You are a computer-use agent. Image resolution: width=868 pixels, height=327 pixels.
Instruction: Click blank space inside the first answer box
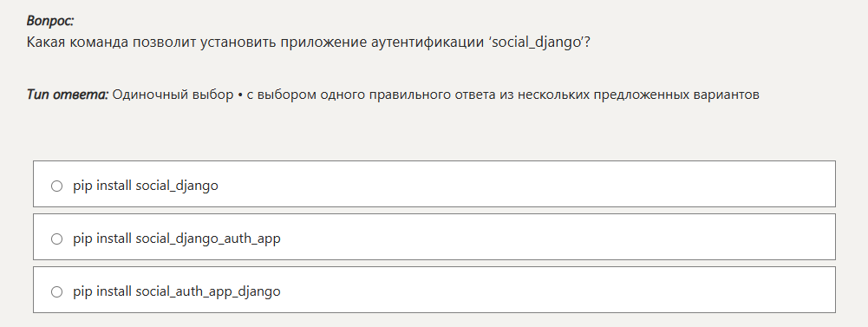click(x=525, y=184)
